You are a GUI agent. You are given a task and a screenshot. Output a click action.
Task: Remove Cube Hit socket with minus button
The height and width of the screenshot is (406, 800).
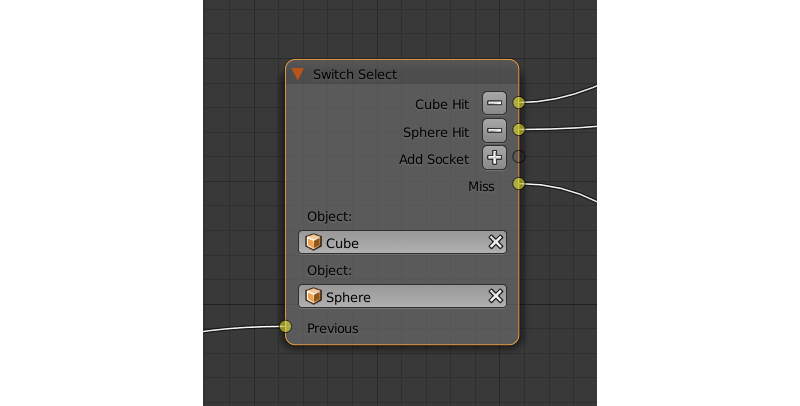pyautogui.click(x=494, y=103)
